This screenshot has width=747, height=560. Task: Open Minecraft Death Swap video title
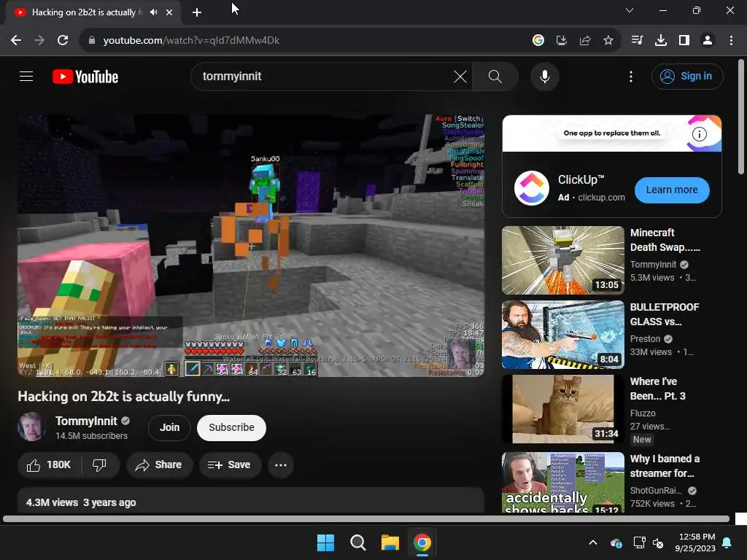pos(665,240)
